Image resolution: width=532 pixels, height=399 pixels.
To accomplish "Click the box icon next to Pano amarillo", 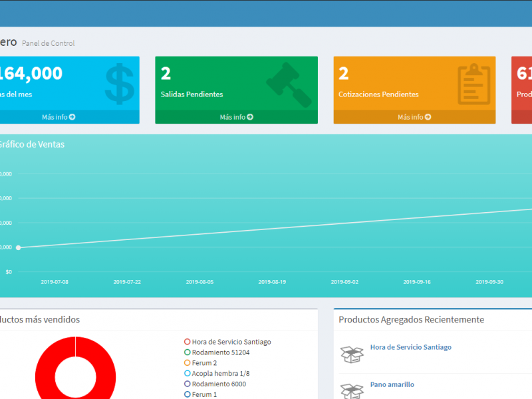I will (352, 390).
